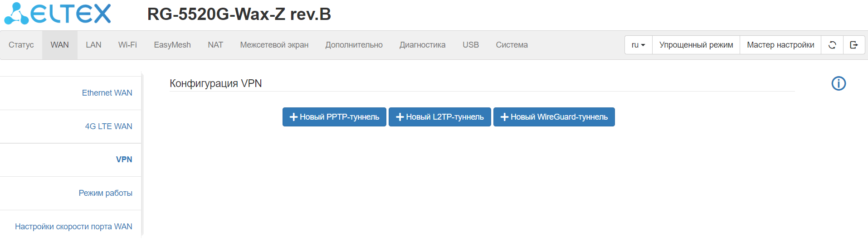This screenshot has width=868, height=242.
Task: Add a new WireGuard tunnel
Action: [554, 117]
